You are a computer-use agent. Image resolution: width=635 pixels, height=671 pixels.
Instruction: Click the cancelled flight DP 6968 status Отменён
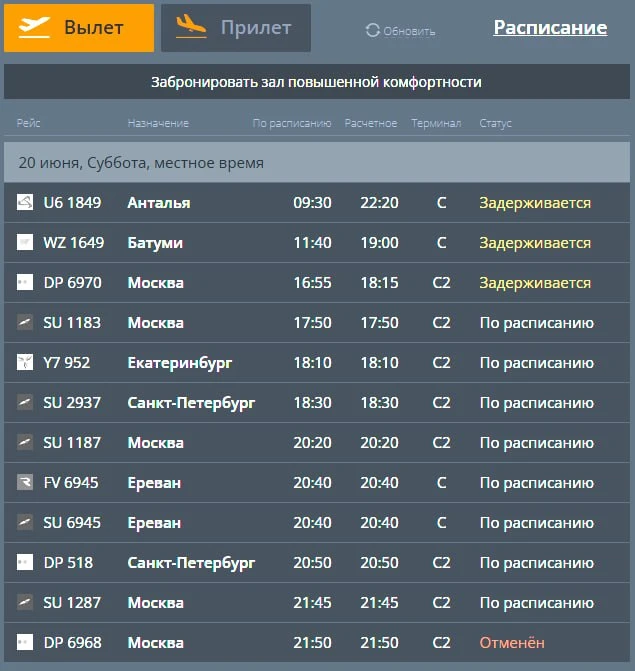[512, 642]
